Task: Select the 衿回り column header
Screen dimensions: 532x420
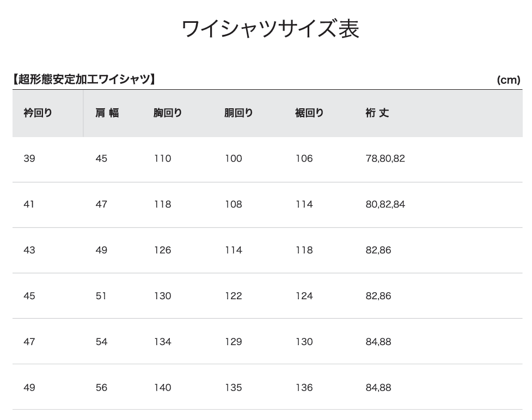Action: (38, 113)
